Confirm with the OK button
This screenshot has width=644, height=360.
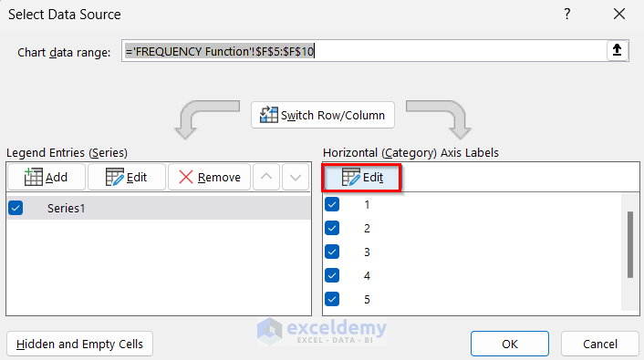[510, 344]
